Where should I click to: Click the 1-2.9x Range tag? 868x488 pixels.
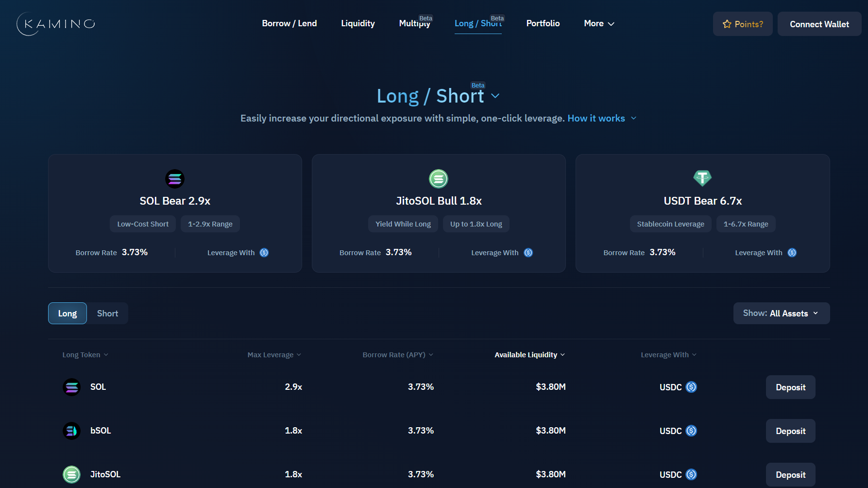pyautogui.click(x=210, y=224)
